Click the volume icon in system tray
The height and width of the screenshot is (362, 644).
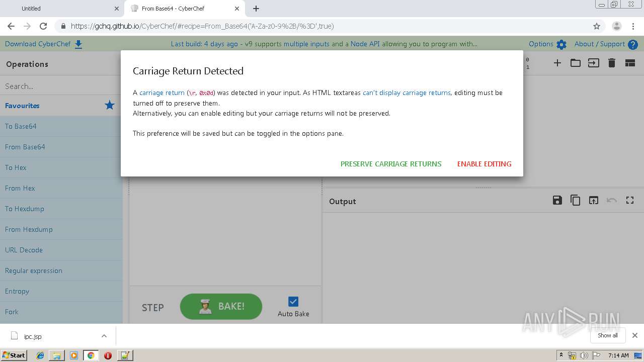[584, 355]
